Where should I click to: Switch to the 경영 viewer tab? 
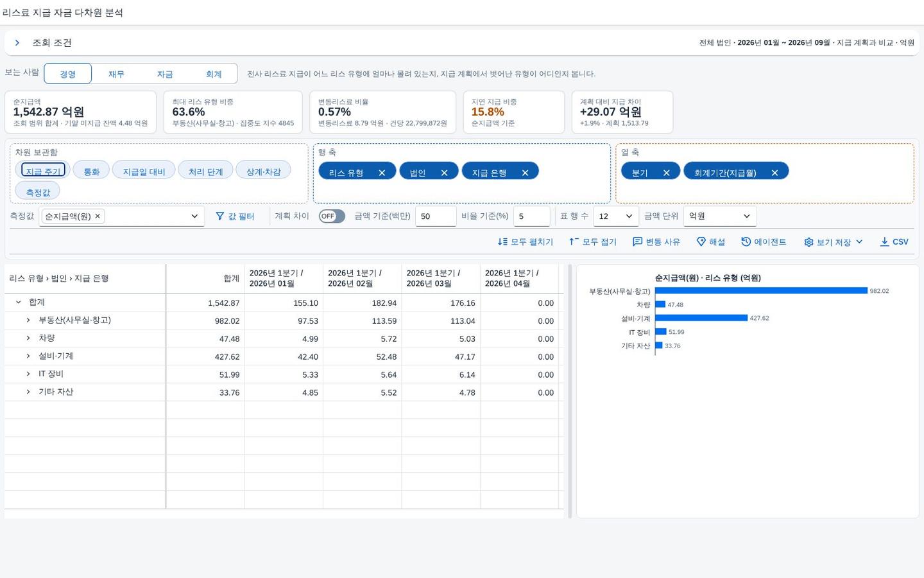click(67, 74)
